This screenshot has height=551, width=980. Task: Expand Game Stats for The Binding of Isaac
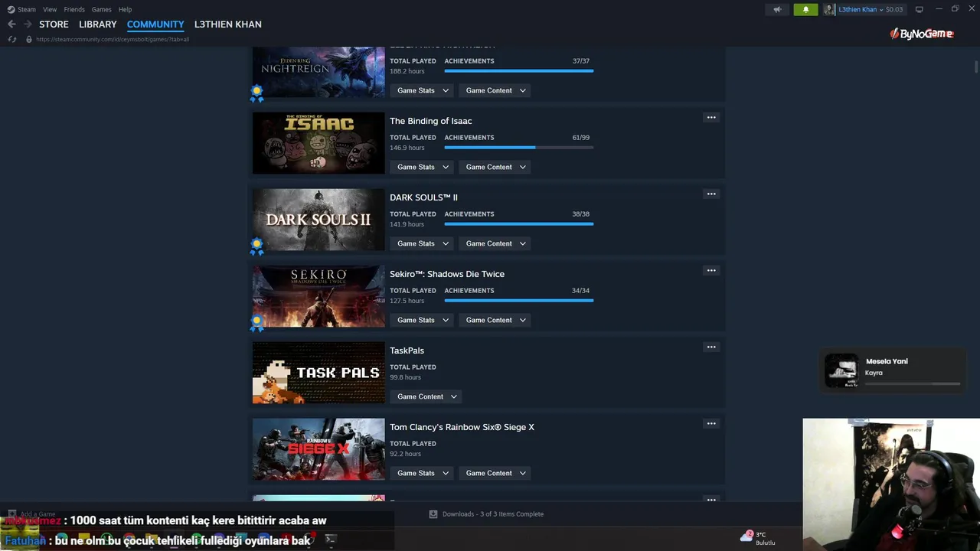(x=423, y=167)
